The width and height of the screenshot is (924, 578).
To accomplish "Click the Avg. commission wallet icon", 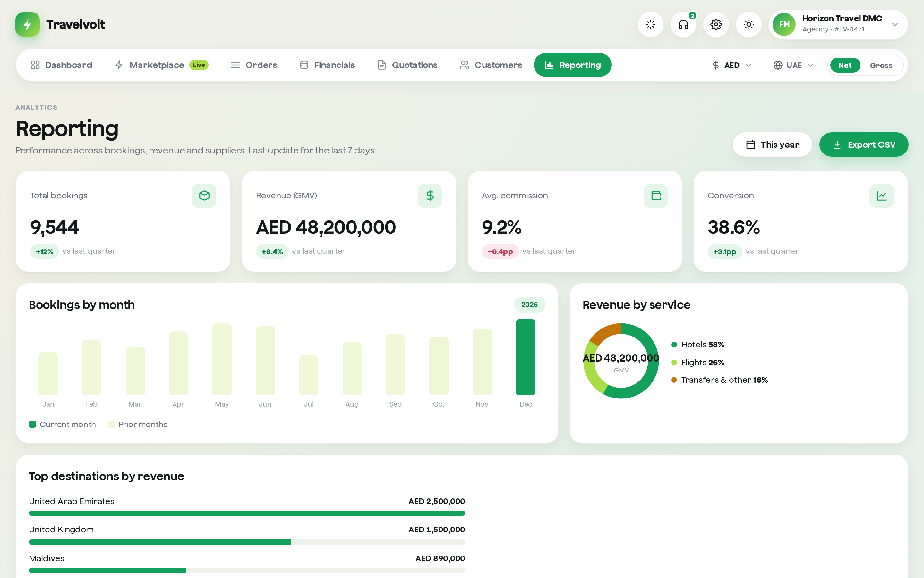I will click(656, 196).
